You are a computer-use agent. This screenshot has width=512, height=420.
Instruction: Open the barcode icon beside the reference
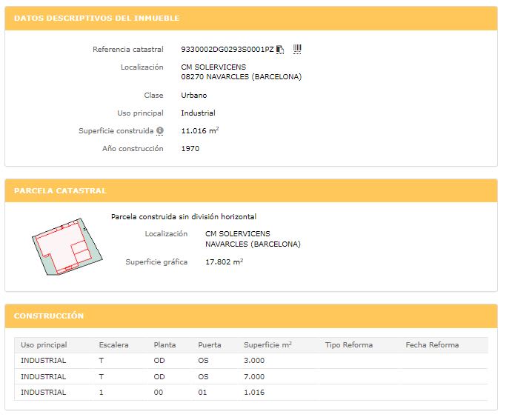[x=297, y=49]
